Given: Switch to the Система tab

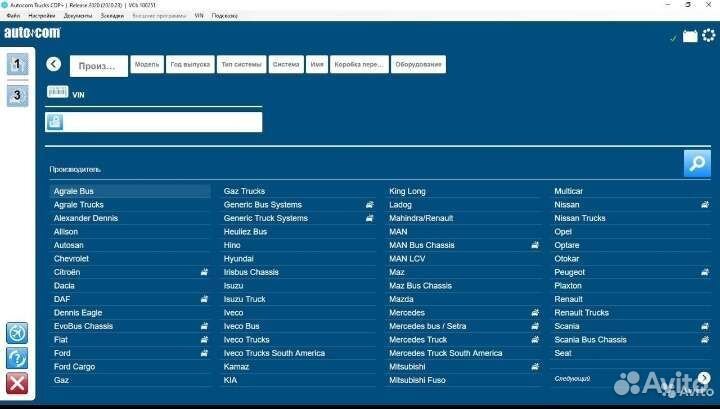Looking at the screenshot, I should [286, 64].
